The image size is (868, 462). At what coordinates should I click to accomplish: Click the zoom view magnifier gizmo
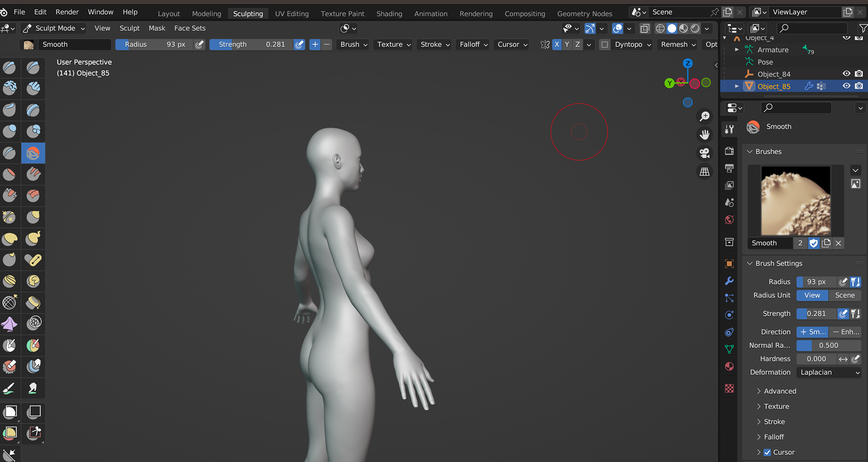[x=704, y=116]
